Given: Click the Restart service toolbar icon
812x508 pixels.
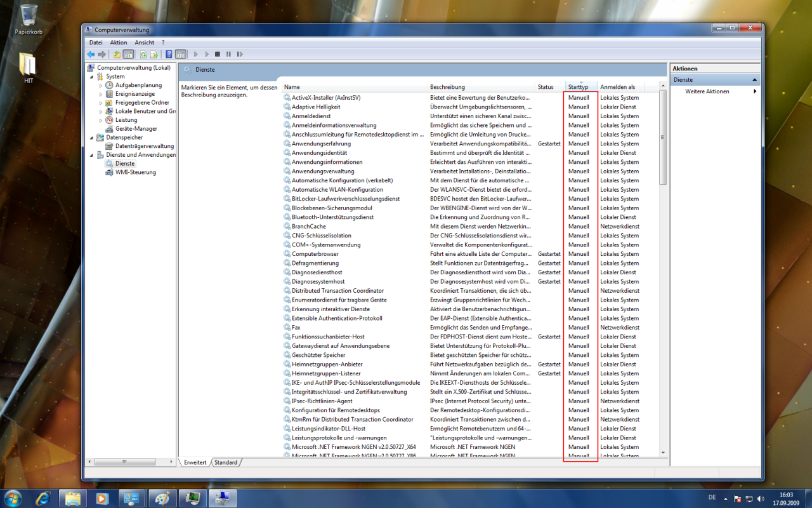Looking at the screenshot, I should [239, 55].
